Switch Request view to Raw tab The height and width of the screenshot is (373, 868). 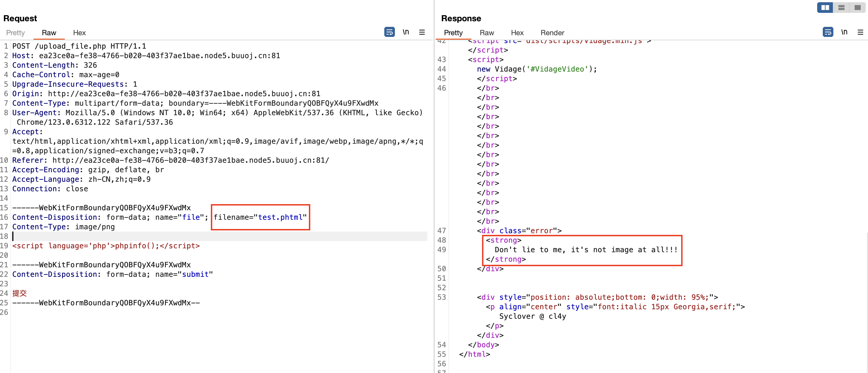tap(49, 33)
